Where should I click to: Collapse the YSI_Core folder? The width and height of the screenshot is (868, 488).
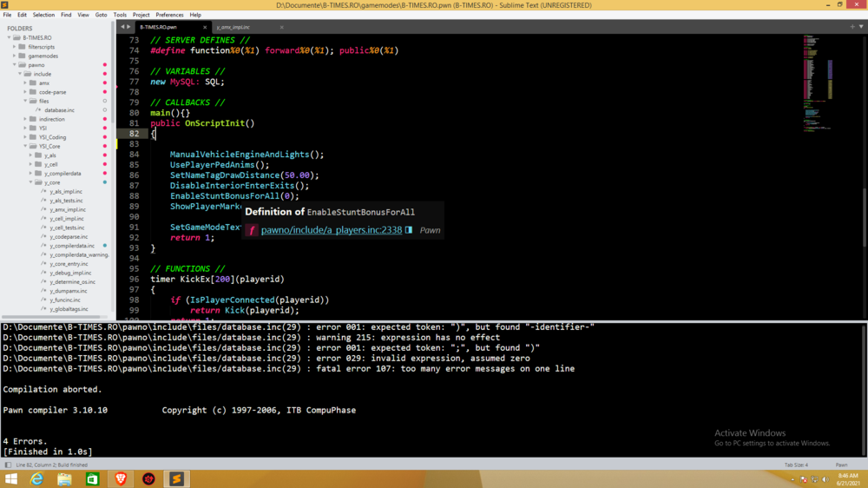click(25, 146)
